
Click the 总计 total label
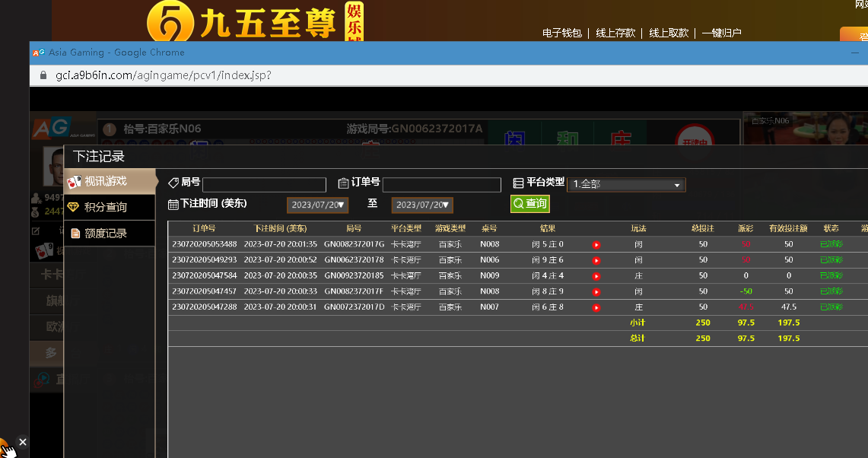637,339
